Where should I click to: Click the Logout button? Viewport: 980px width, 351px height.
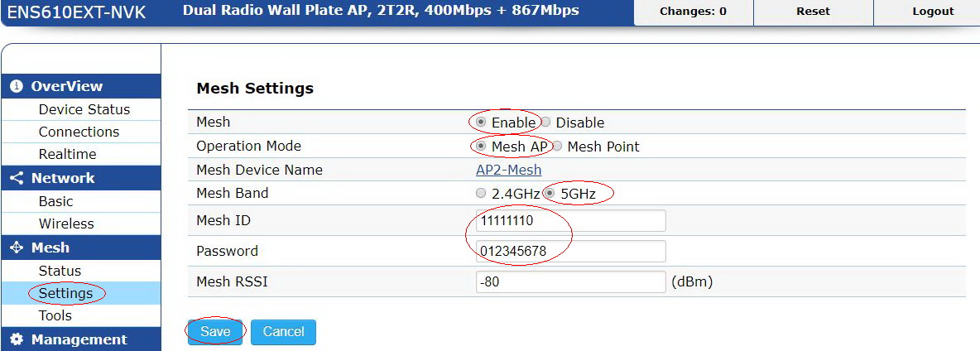[933, 12]
